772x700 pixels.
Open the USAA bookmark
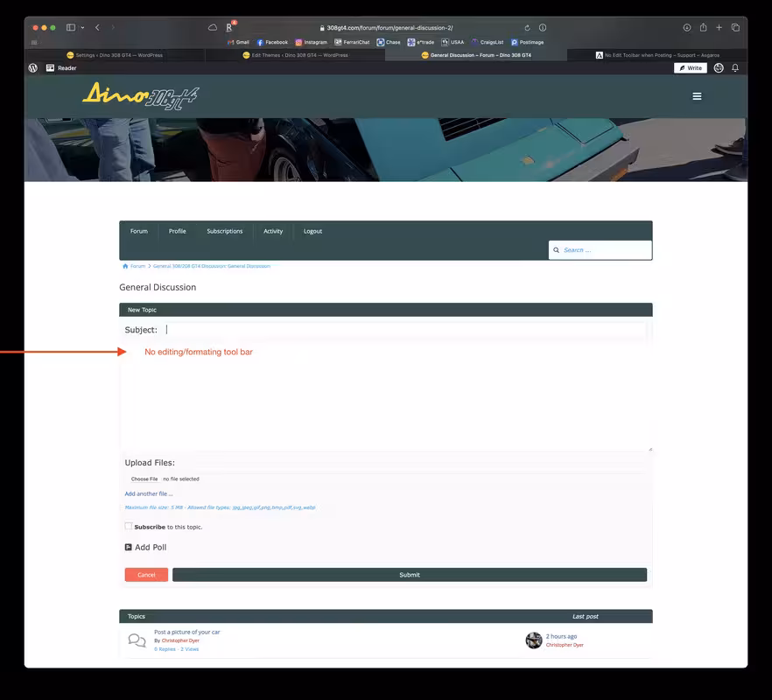tap(453, 42)
